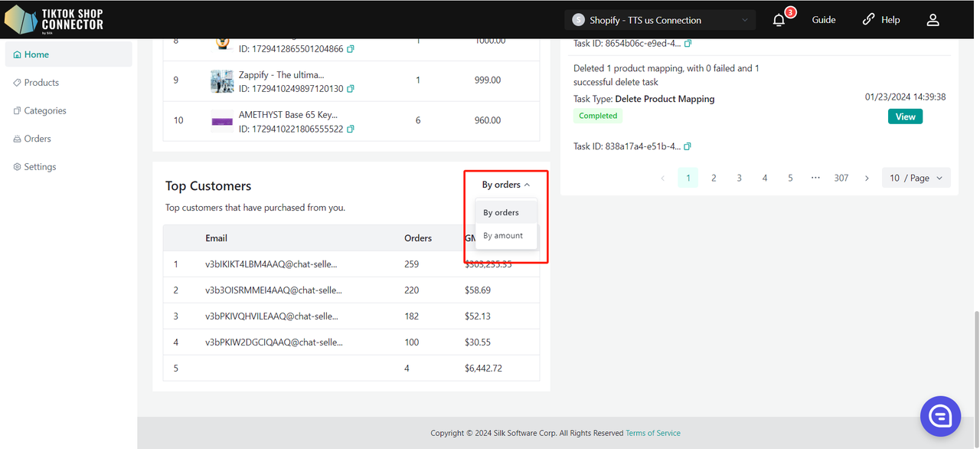This screenshot has width=980, height=449.
Task: Open the user account profile icon
Action: click(933, 20)
